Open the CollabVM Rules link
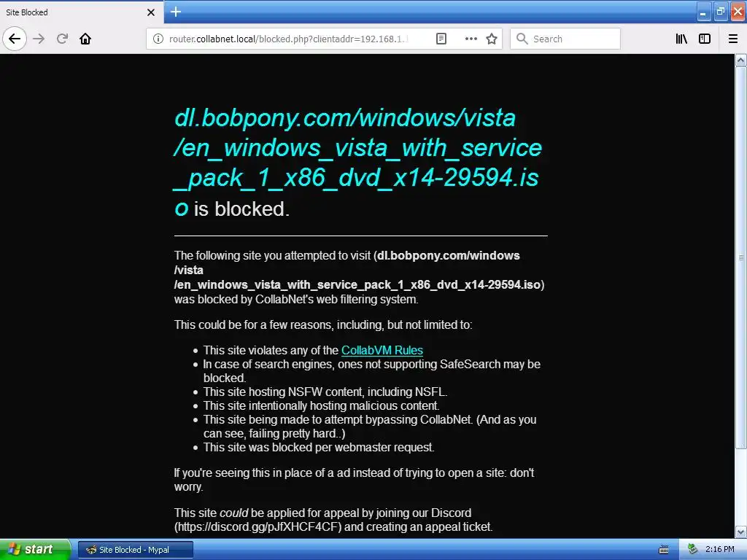The width and height of the screenshot is (747, 560). pyautogui.click(x=382, y=350)
